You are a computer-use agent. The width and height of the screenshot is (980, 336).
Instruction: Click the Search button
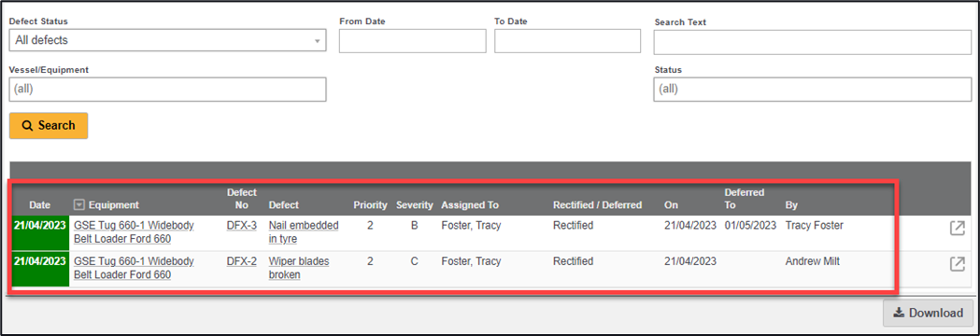[49, 125]
